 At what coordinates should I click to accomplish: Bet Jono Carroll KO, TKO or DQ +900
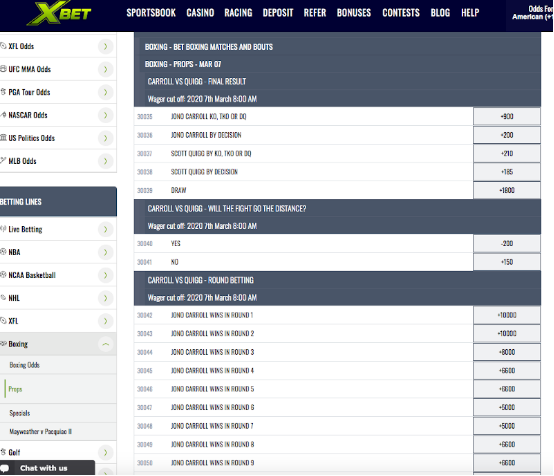(507, 116)
